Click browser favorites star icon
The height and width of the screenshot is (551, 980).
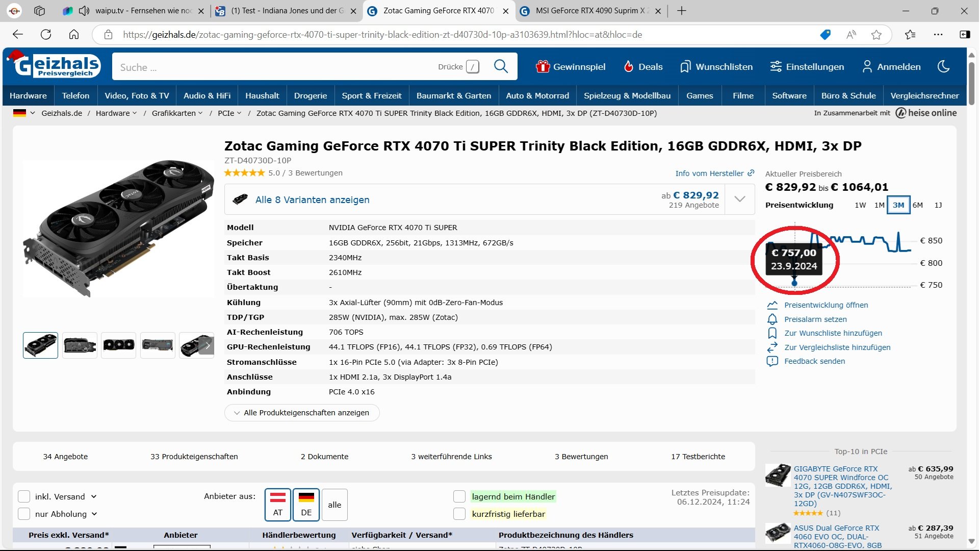point(876,35)
